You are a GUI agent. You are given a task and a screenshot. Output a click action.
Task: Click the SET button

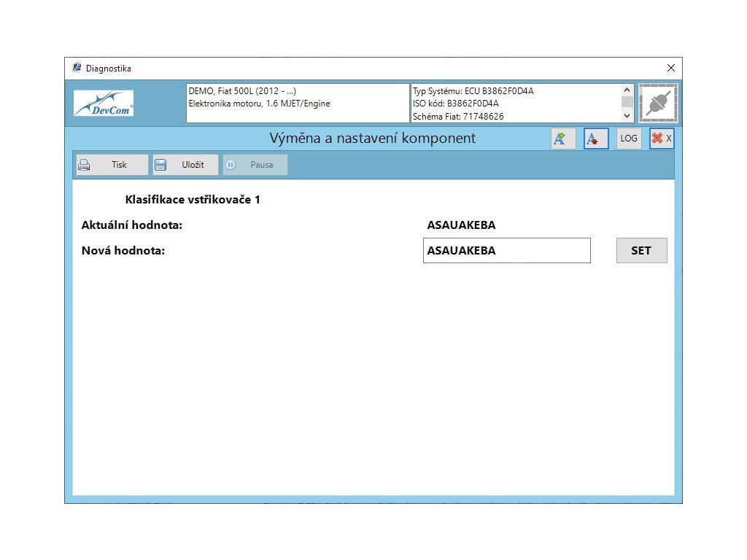641,251
